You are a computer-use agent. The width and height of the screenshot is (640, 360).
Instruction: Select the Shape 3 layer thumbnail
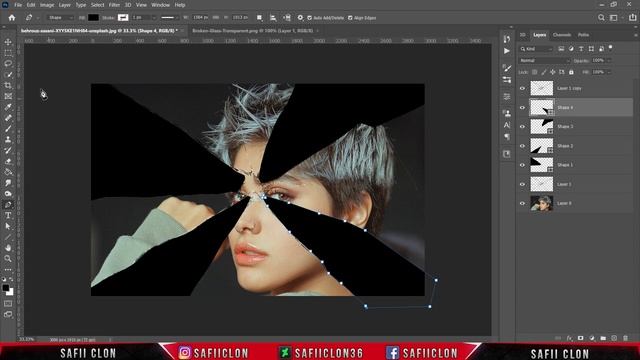click(x=542, y=127)
